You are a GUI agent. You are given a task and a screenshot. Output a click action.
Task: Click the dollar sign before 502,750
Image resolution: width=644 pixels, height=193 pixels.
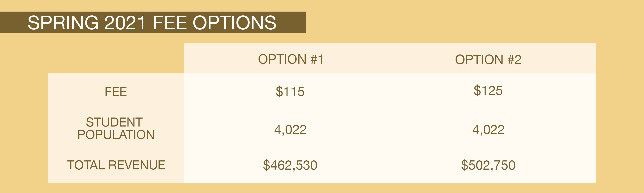coord(465,165)
